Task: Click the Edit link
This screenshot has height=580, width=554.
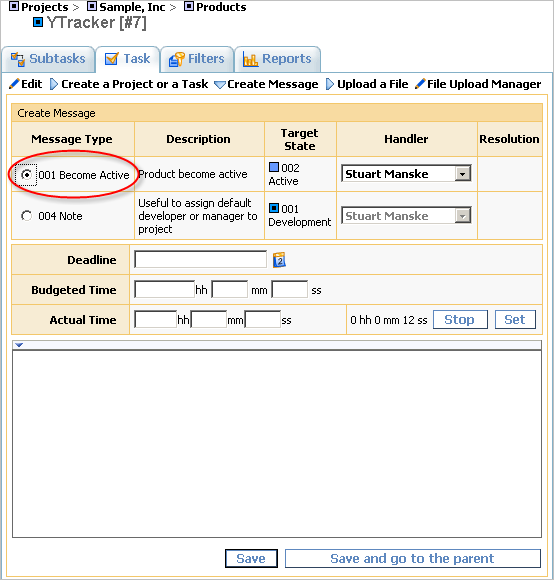Action: [x=32, y=84]
